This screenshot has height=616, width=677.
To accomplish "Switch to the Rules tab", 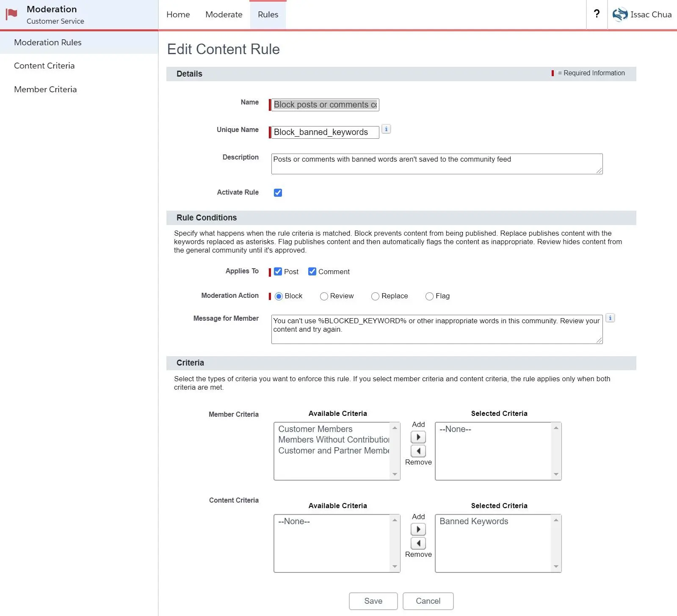I will [268, 14].
